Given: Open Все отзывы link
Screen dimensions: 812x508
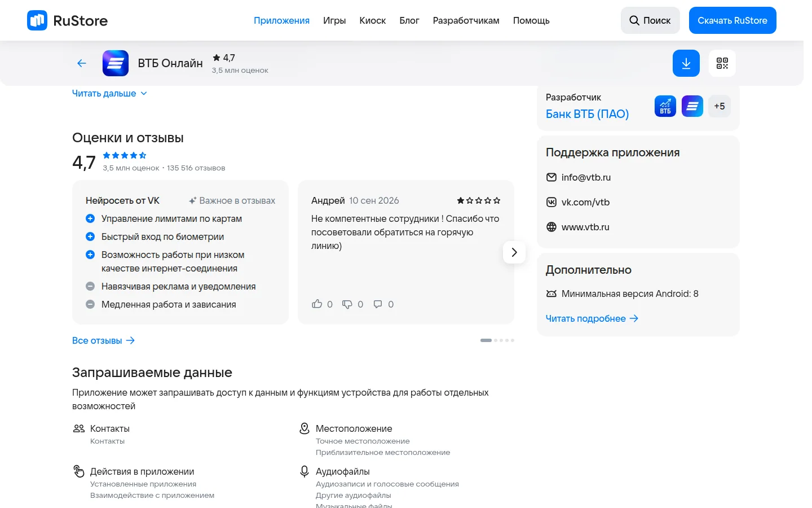Looking at the screenshot, I should 103,340.
